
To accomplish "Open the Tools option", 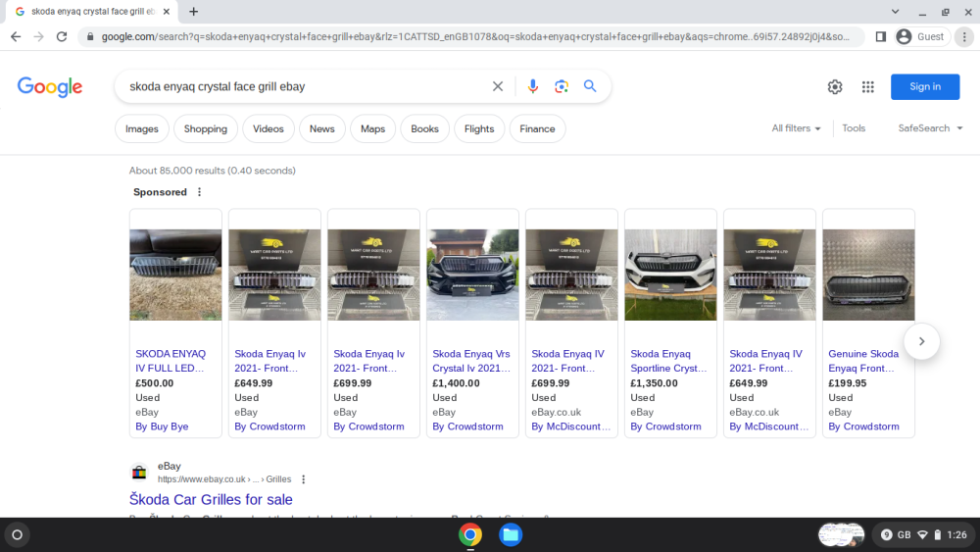I will click(854, 128).
